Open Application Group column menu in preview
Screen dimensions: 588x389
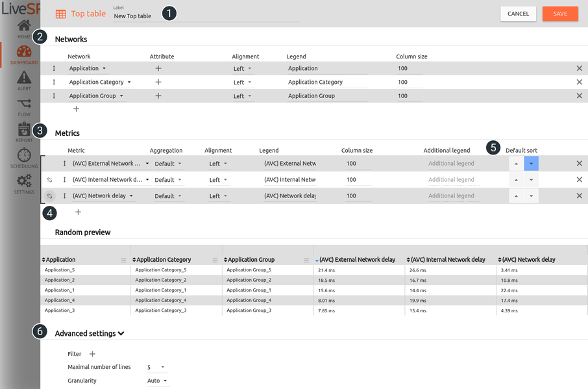tap(306, 260)
